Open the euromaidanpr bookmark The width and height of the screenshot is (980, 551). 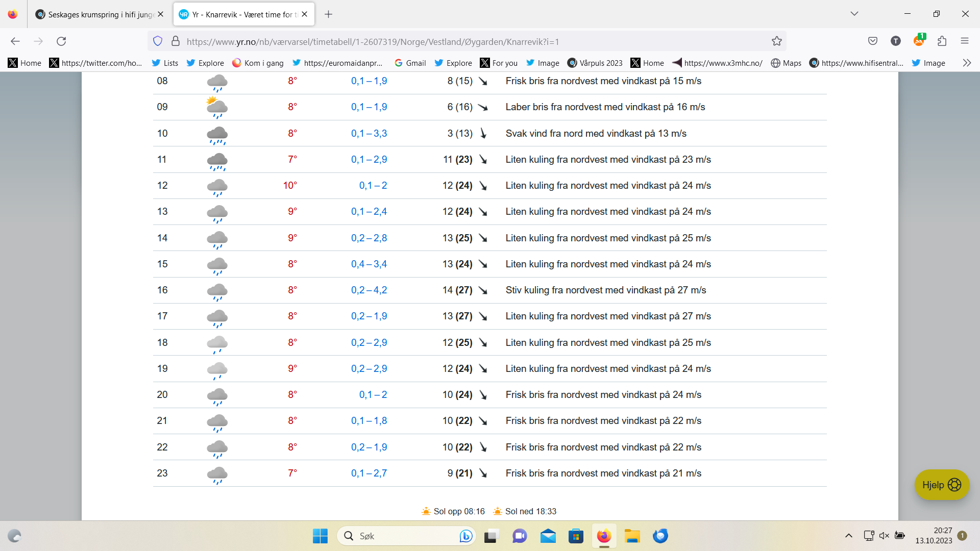[337, 63]
